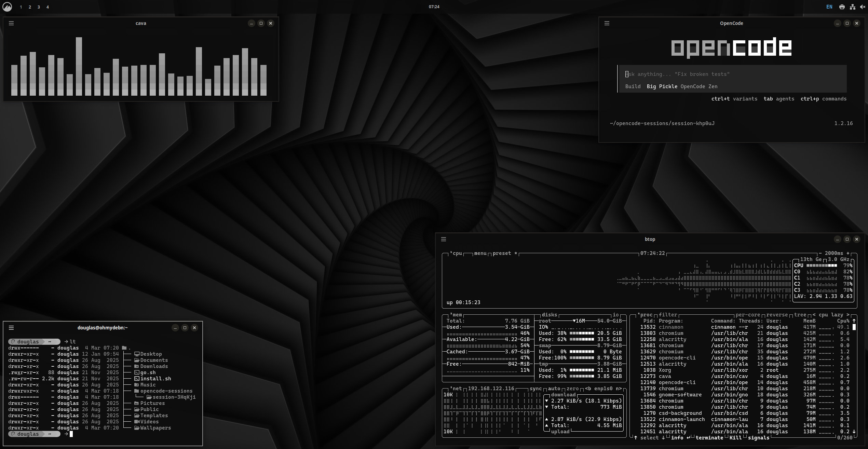Click right arrow to change proc sorting

[x=848, y=315]
